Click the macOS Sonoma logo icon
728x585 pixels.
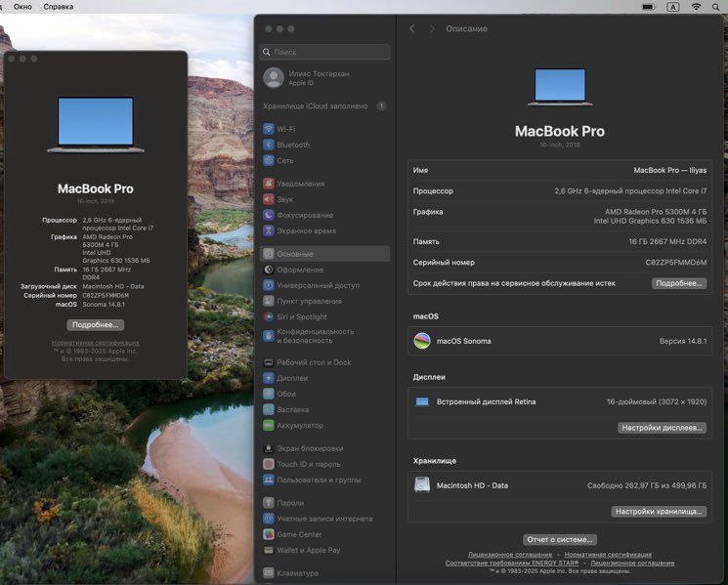(x=422, y=341)
